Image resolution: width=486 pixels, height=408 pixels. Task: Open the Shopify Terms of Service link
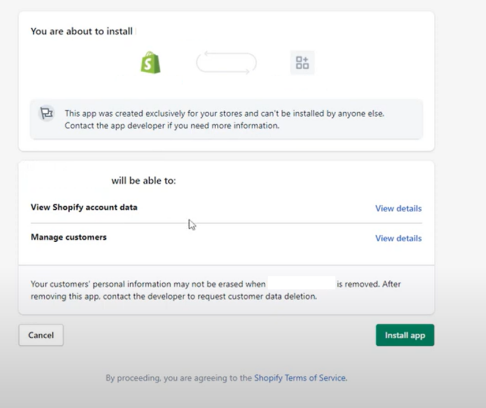[300, 378]
